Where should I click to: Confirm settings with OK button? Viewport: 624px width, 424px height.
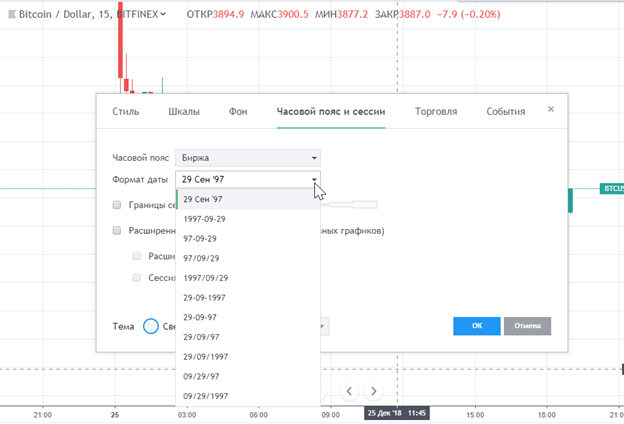point(477,326)
